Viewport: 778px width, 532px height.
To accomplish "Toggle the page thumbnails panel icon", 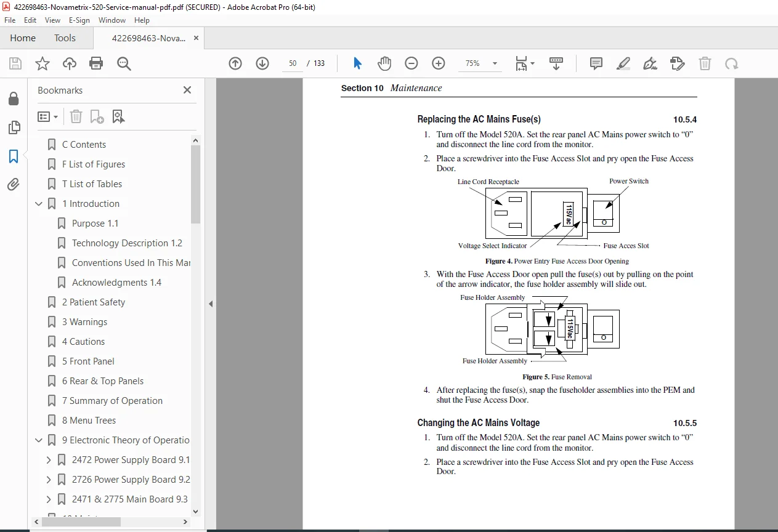I will tap(14, 127).
